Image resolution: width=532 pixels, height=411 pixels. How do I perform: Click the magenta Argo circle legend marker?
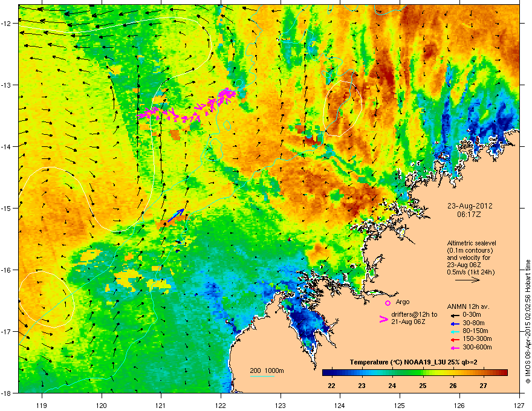point(388,303)
